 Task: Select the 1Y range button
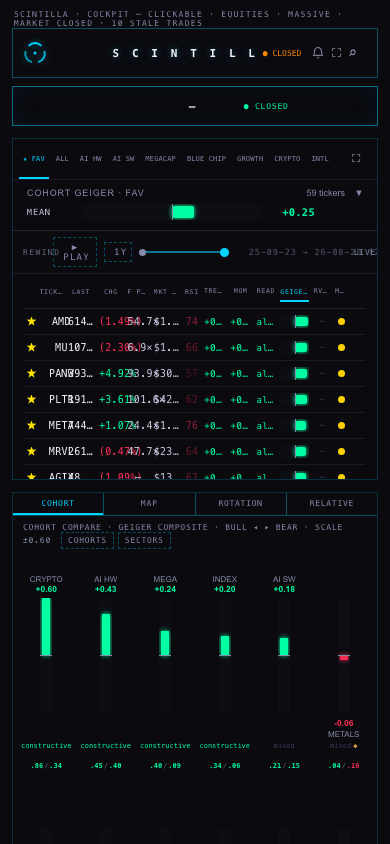click(x=118, y=252)
